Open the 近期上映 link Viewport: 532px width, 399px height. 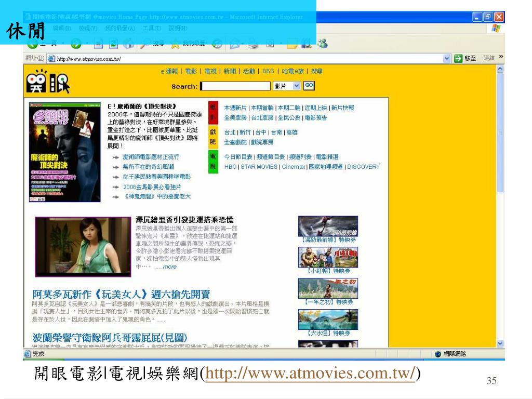coord(316,108)
